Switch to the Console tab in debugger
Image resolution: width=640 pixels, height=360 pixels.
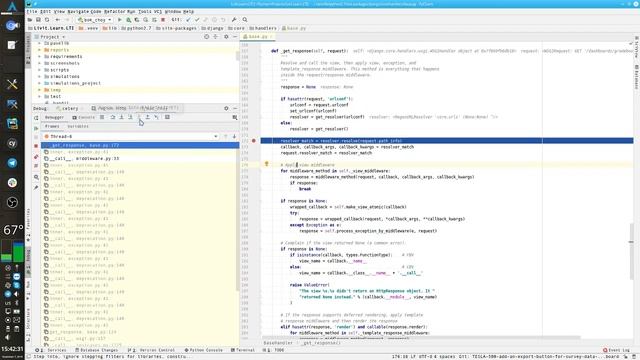tap(84, 117)
